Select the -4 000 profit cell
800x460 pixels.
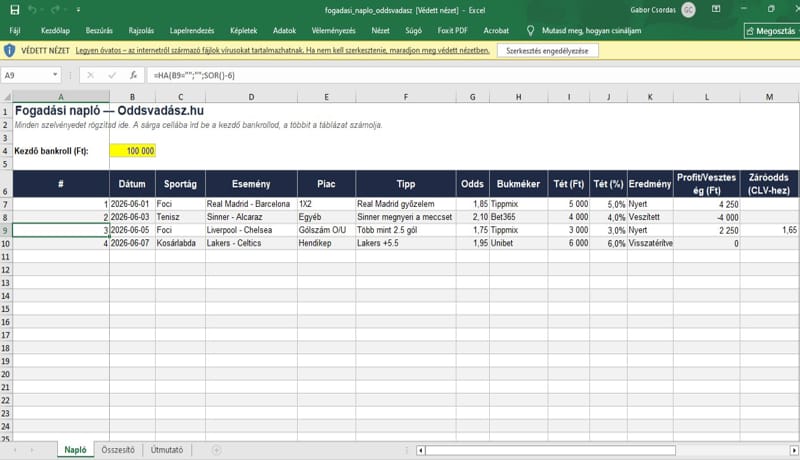[x=707, y=217]
